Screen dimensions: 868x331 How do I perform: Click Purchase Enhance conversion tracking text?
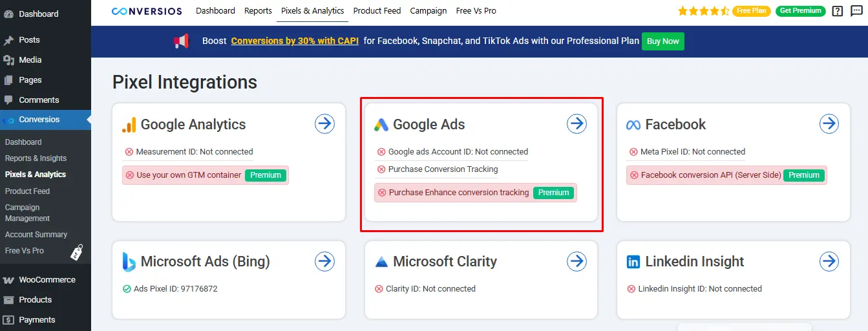coord(459,193)
